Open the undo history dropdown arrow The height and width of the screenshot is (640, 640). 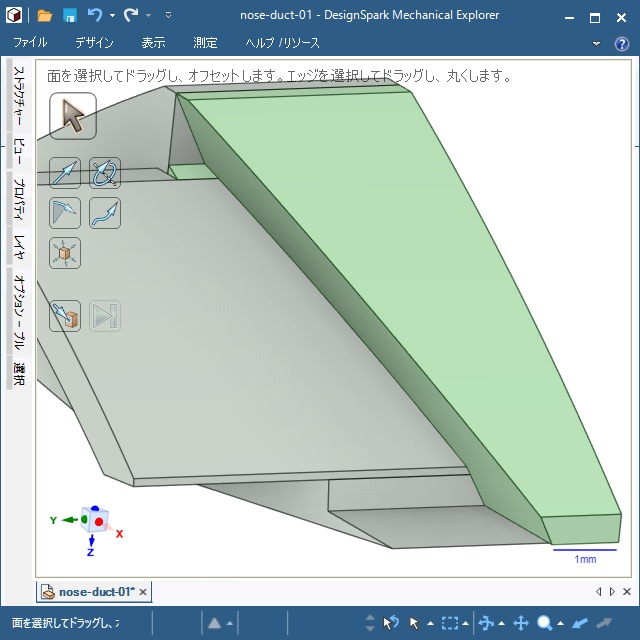[x=112, y=16]
